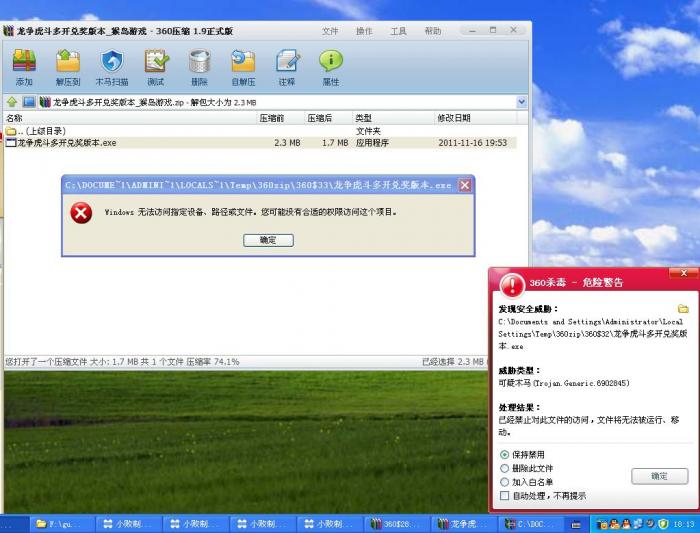Click 确定 in the Windows error dialog
Image resolution: width=700 pixels, height=533 pixels.
tap(268, 240)
